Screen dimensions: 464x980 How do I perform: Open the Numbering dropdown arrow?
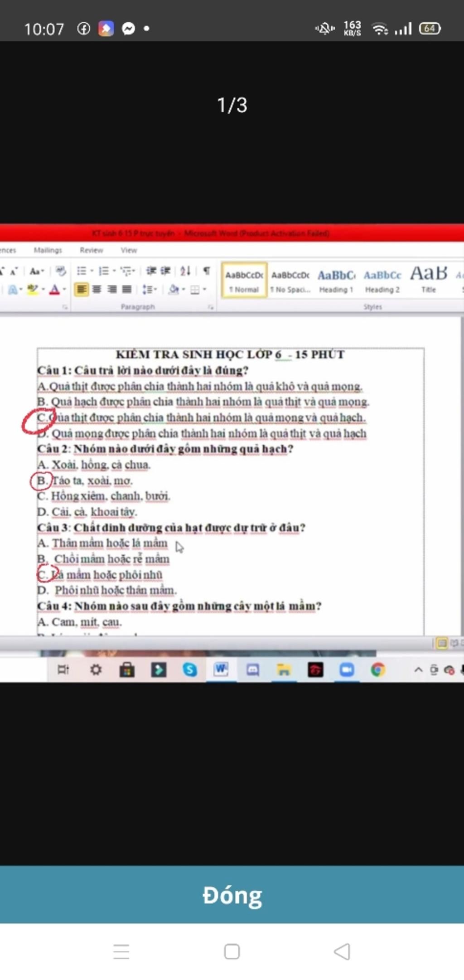tap(114, 271)
